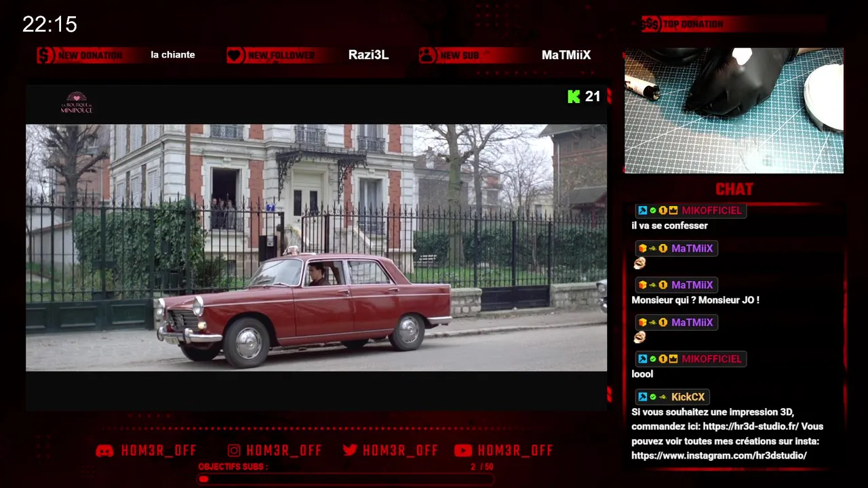Click the CHAT header
This screenshot has height=488, width=868.
tap(734, 189)
